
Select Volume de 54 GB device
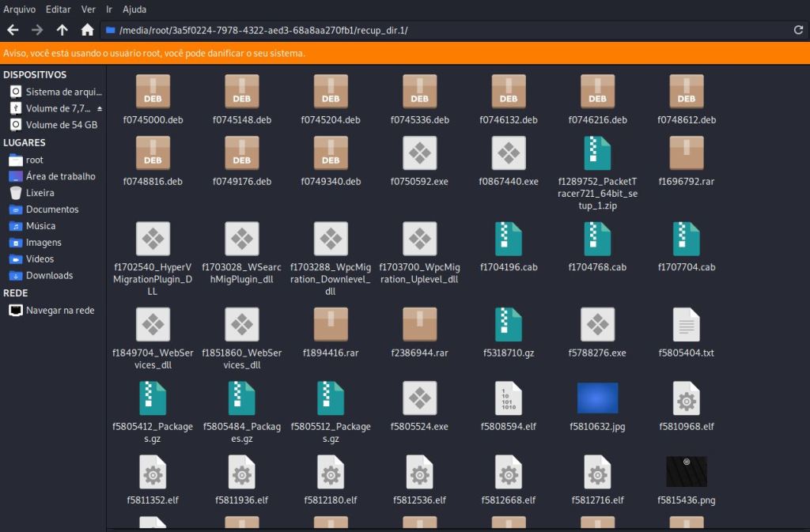click(61, 125)
